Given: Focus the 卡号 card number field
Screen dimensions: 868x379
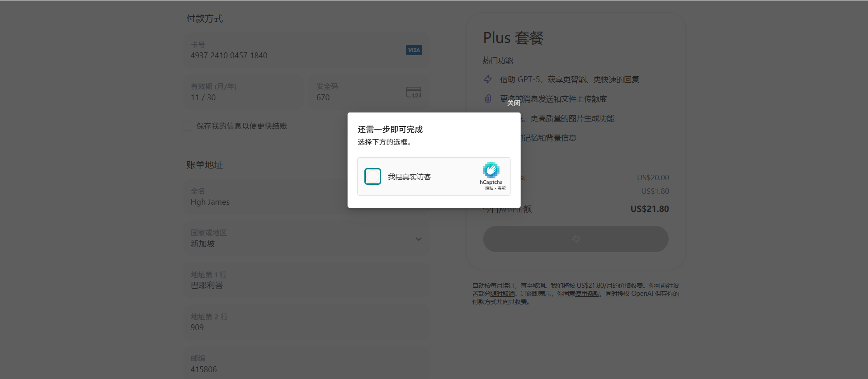Looking at the screenshot, I should (307, 50).
